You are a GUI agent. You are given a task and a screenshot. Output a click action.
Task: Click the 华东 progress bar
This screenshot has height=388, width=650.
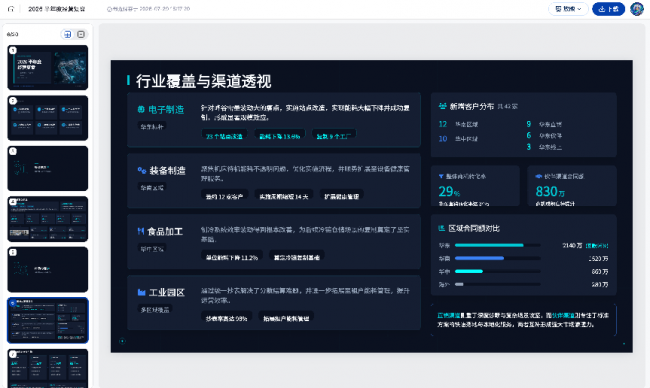click(497, 245)
